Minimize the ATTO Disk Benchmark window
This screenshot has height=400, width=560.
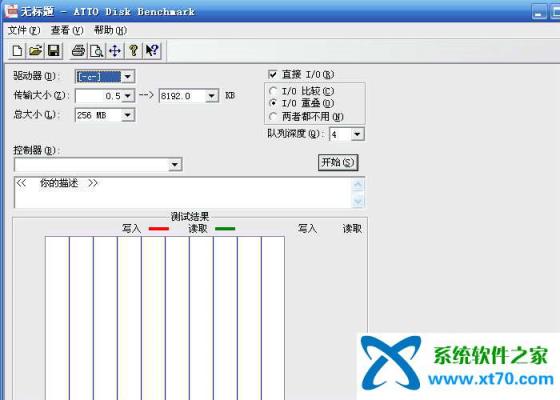pos(539,12)
